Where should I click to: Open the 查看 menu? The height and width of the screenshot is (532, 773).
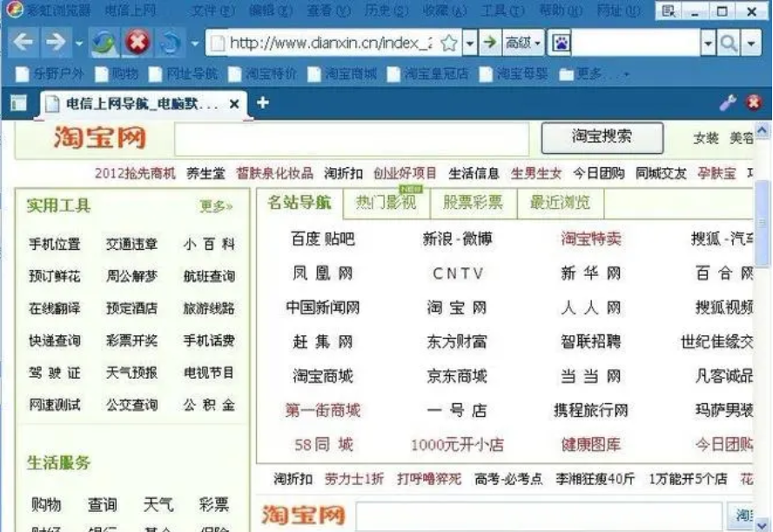329,10
